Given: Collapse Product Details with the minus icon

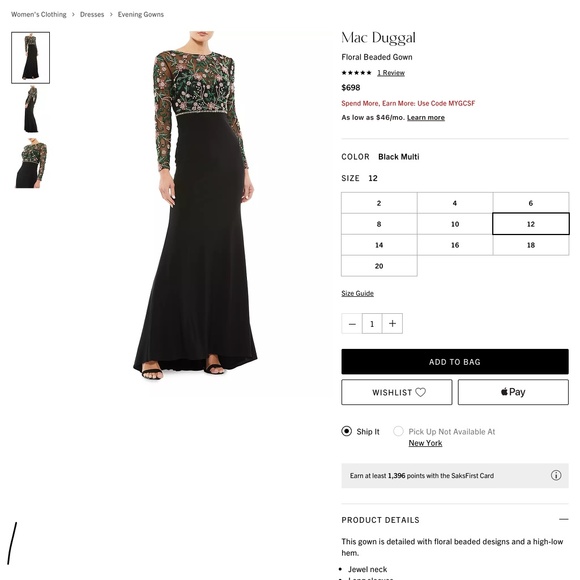Looking at the screenshot, I should click(x=563, y=519).
